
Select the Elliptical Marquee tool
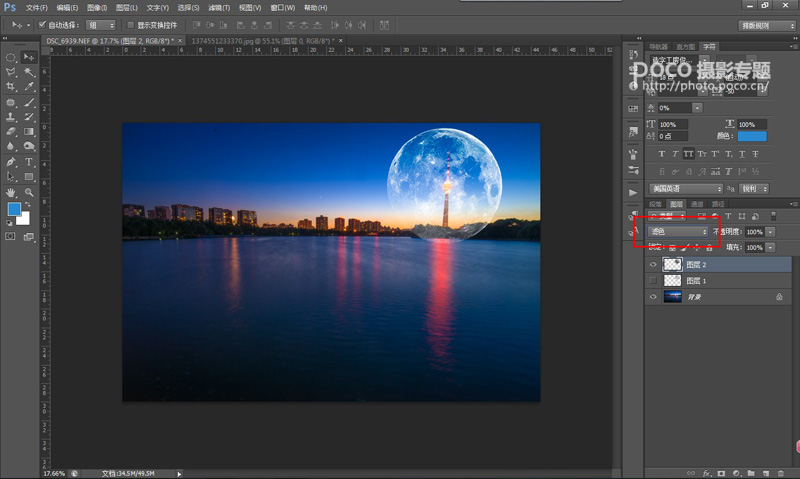10,58
